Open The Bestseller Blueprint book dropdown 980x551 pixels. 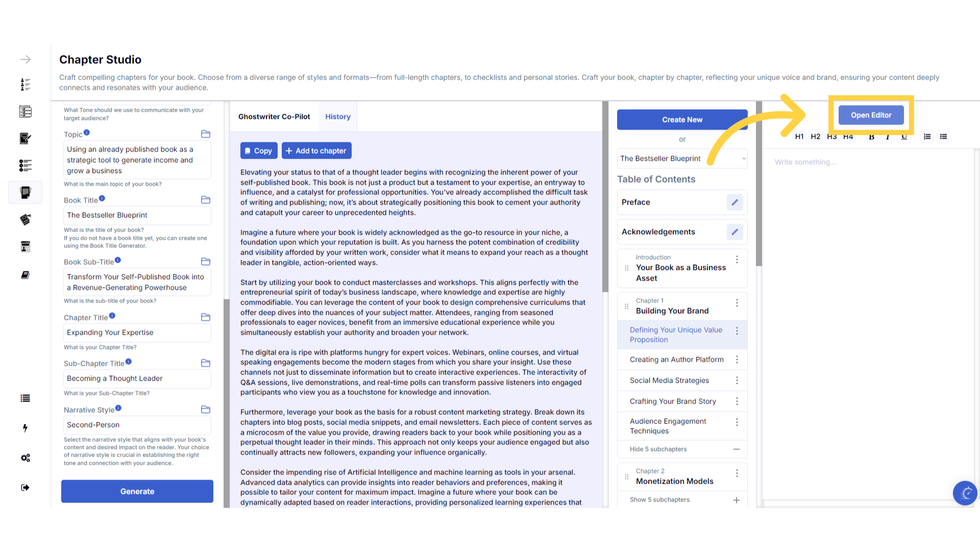pyautogui.click(x=682, y=159)
